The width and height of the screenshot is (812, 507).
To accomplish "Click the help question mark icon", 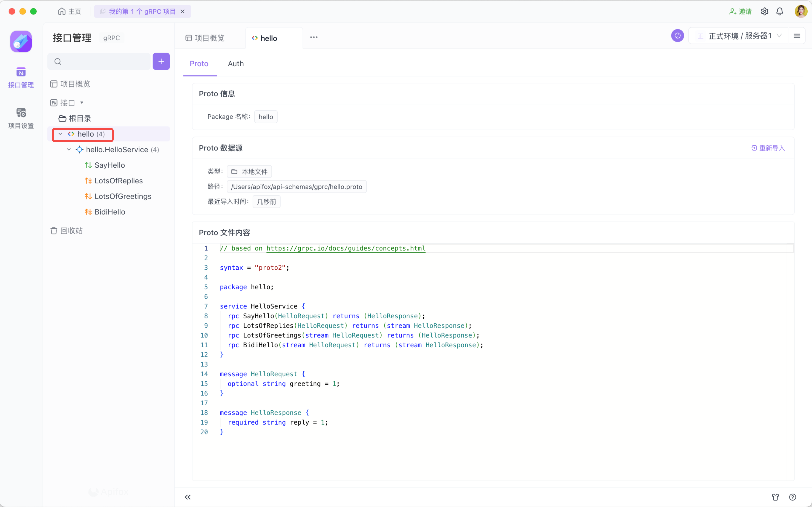I will tap(792, 497).
